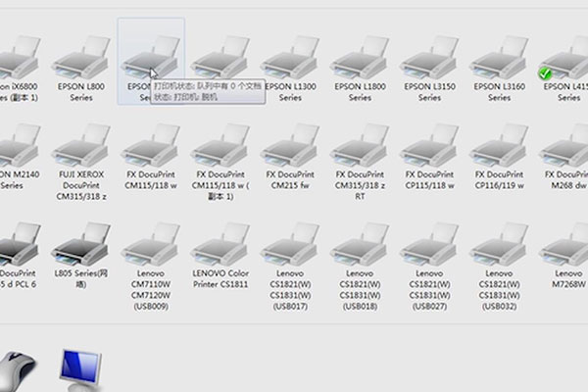This screenshot has height=392, width=588.
Task: Select the EPSON L1800 Series printer
Action: [x=360, y=59]
